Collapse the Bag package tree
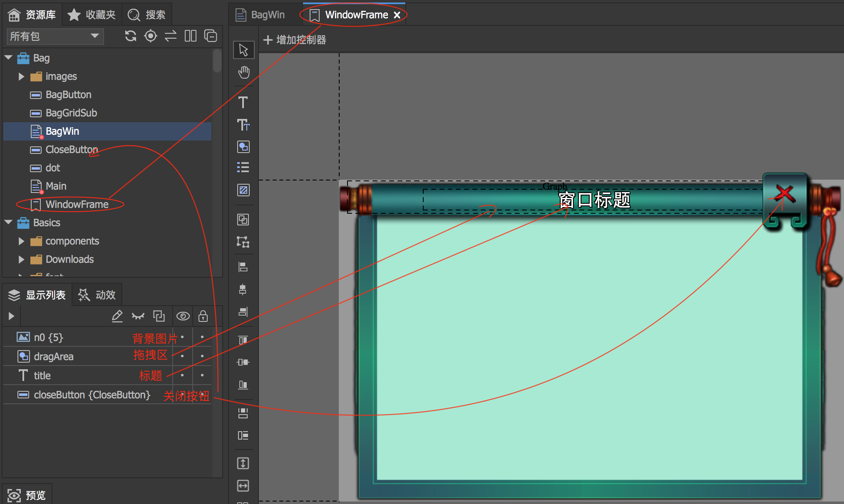This screenshot has height=504, width=844. click(x=9, y=58)
